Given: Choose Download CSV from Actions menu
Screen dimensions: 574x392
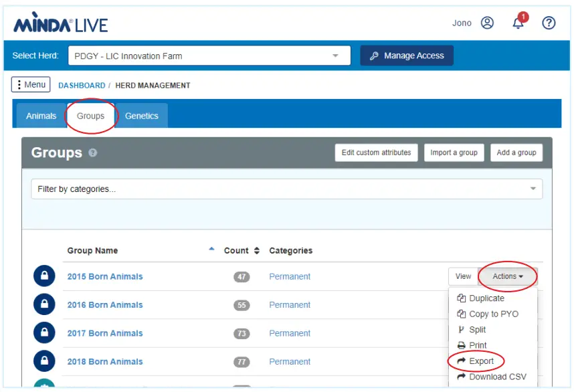Looking at the screenshot, I should (492, 377).
